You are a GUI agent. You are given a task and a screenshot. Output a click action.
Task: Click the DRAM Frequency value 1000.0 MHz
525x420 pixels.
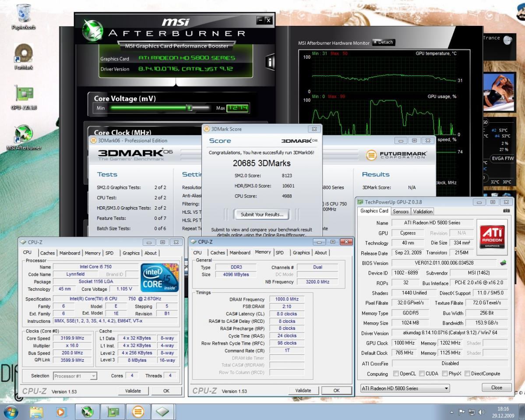(287, 299)
